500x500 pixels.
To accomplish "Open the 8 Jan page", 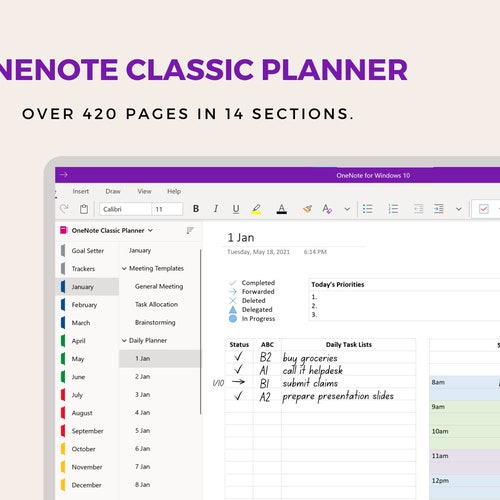I will click(x=160, y=485).
